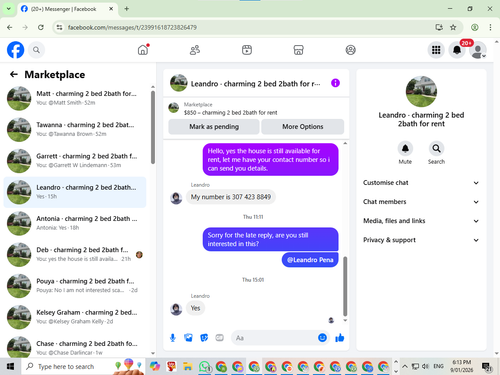
Task: Open conversation information purple icon
Action: click(x=335, y=83)
